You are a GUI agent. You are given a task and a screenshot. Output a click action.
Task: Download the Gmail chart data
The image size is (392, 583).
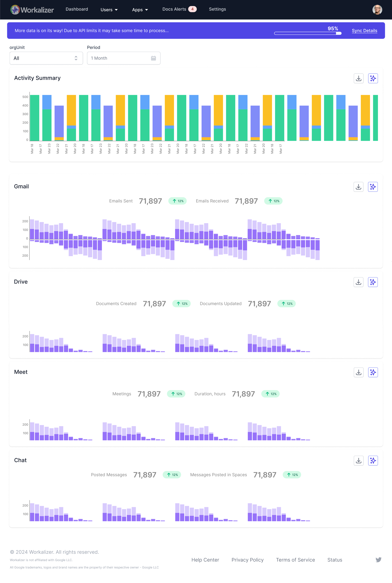pos(359,187)
